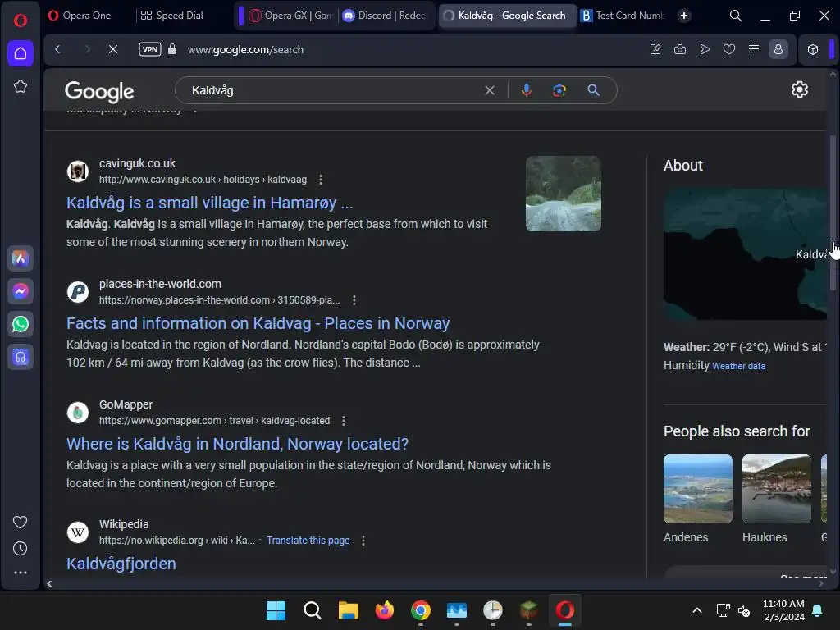This screenshot has width=840, height=630.
Task: Open WhatsApp in the sidebar
Action: [x=21, y=324]
